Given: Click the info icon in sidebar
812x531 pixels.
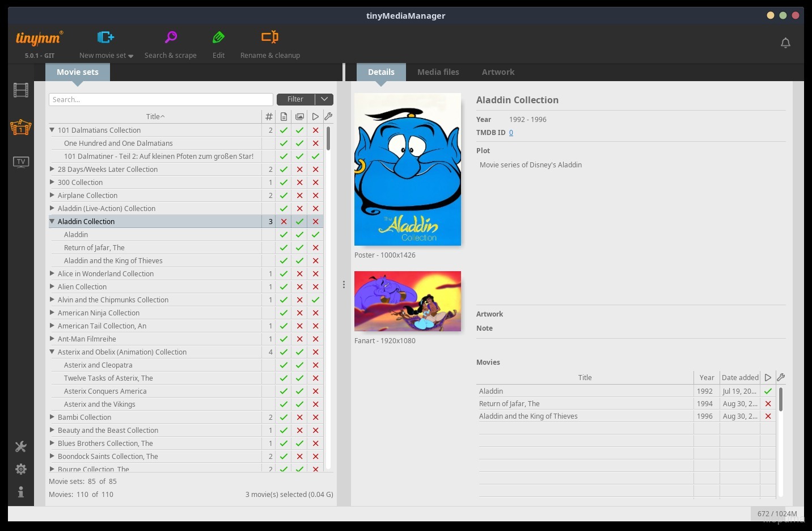Looking at the screenshot, I should (21, 492).
